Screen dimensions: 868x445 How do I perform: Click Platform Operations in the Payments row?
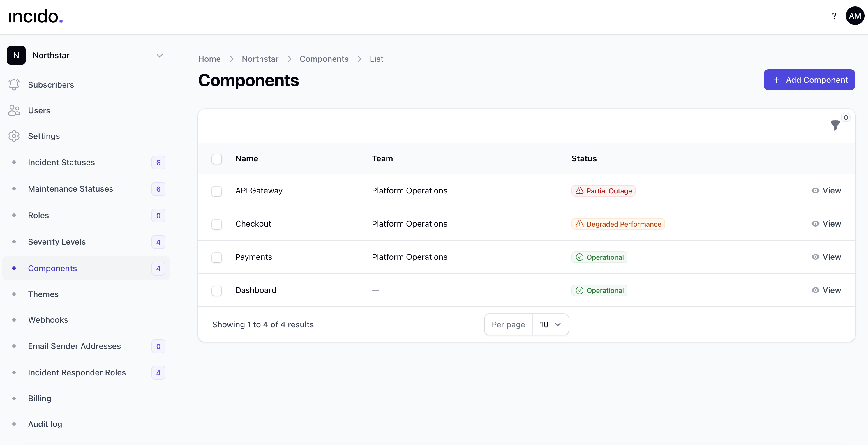coord(410,257)
